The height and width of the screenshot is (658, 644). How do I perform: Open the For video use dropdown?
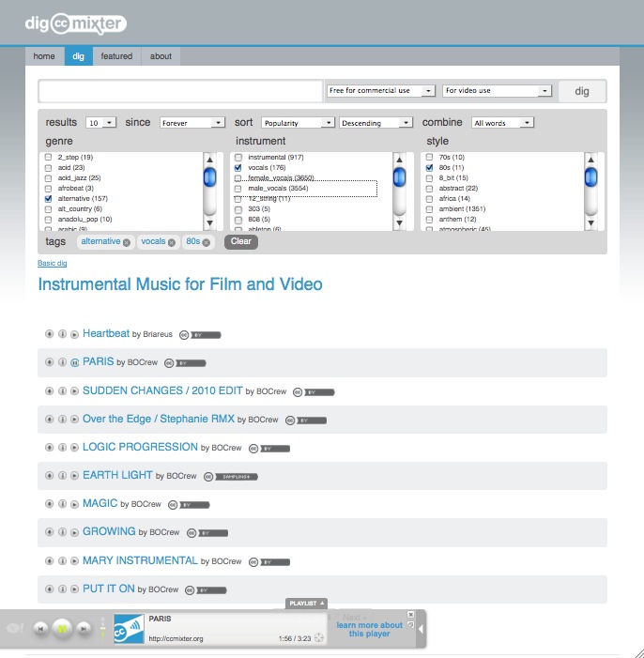(497, 91)
